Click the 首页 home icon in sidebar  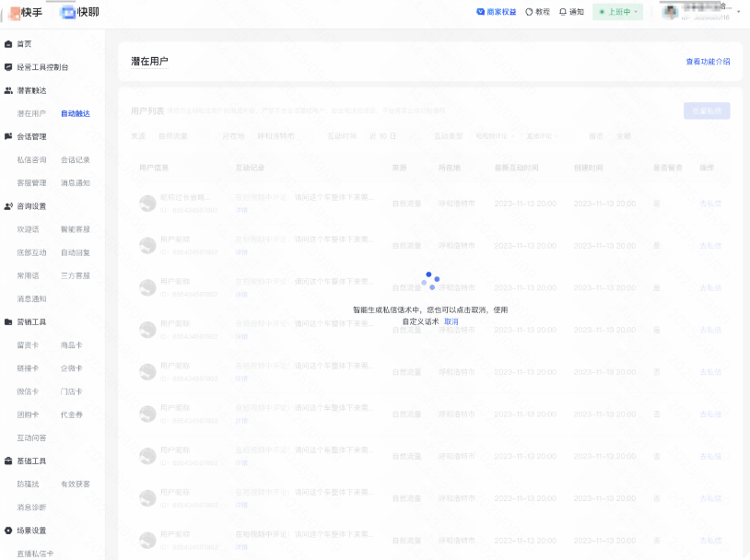8,44
